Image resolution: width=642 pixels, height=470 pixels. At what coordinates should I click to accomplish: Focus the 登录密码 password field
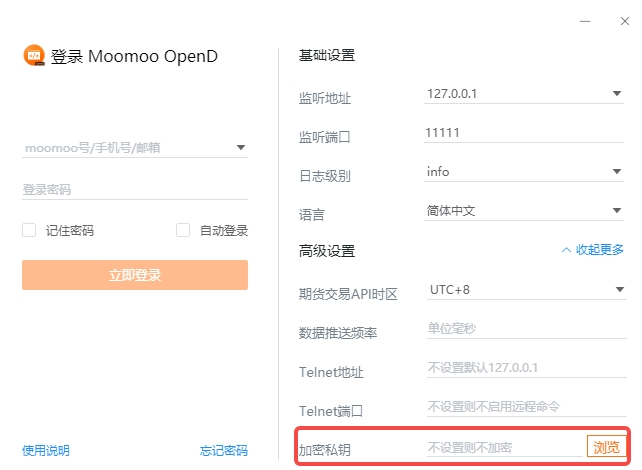point(134,190)
